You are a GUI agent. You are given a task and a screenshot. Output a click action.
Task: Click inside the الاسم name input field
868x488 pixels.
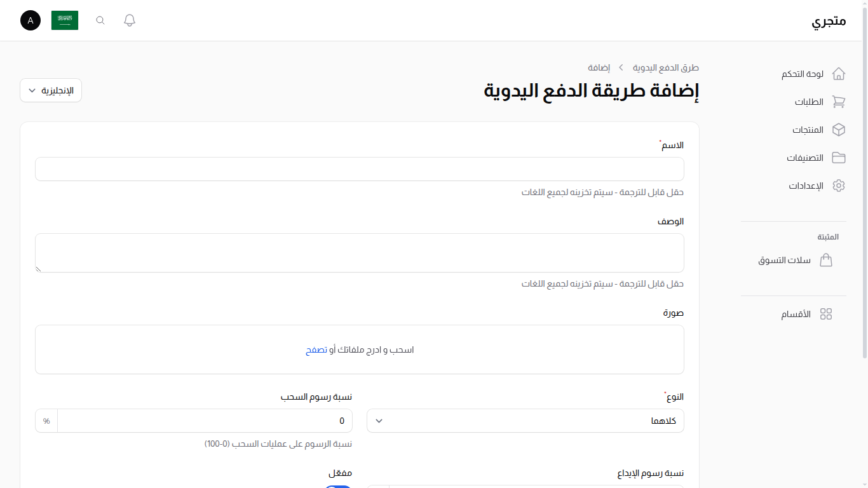coord(360,169)
